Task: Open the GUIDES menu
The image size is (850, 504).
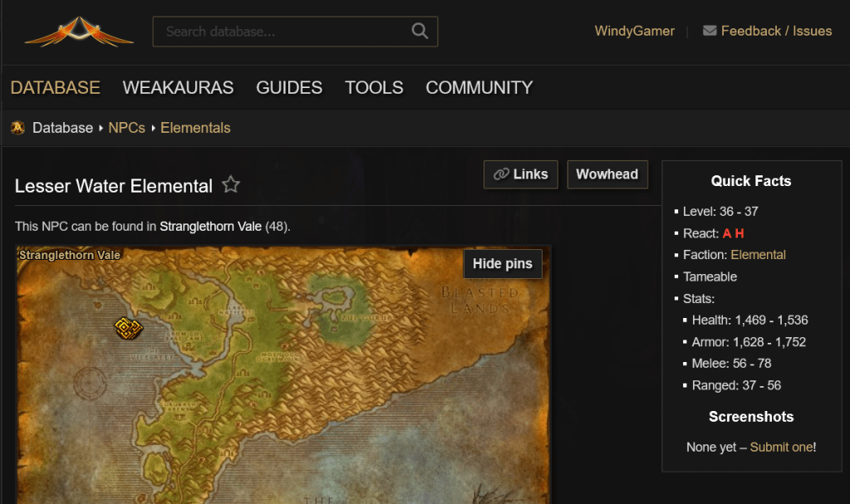Action: pyautogui.click(x=289, y=88)
